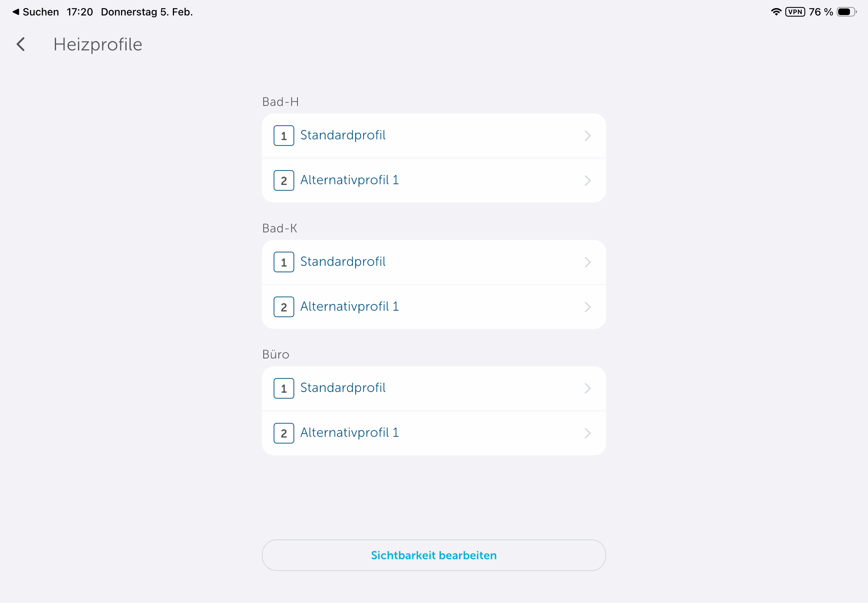The width and height of the screenshot is (868, 603).
Task: Open Büro Standardprofil chevron arrow
Action: coord(588,388)
